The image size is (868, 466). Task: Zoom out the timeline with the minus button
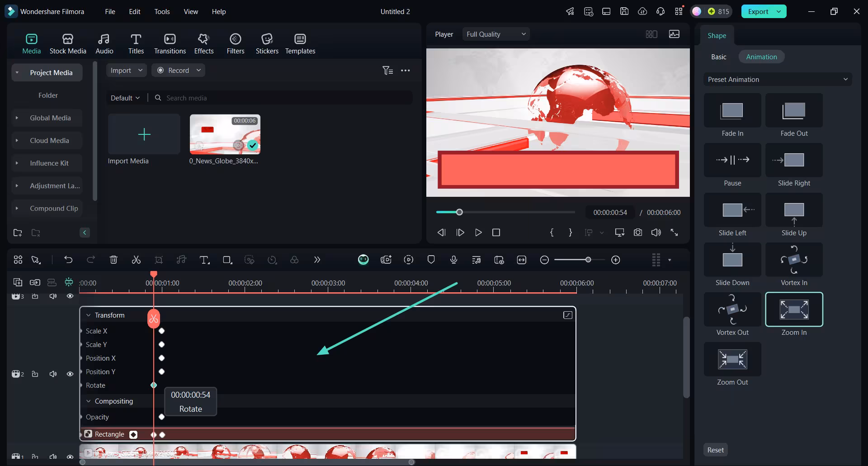[544, 260]
